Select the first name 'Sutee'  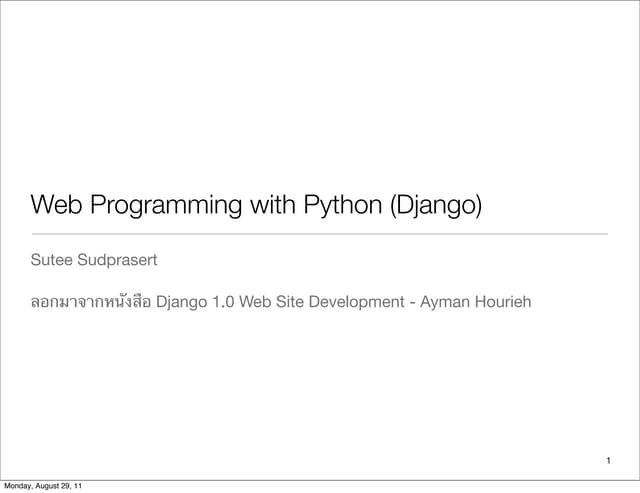52,262
